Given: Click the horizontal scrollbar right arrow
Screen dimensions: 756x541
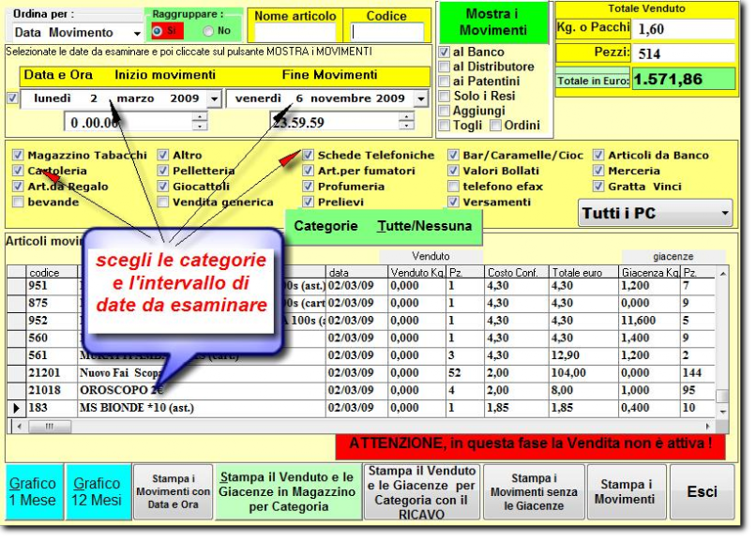Looking at the screenshot, I should pos(708,427).
